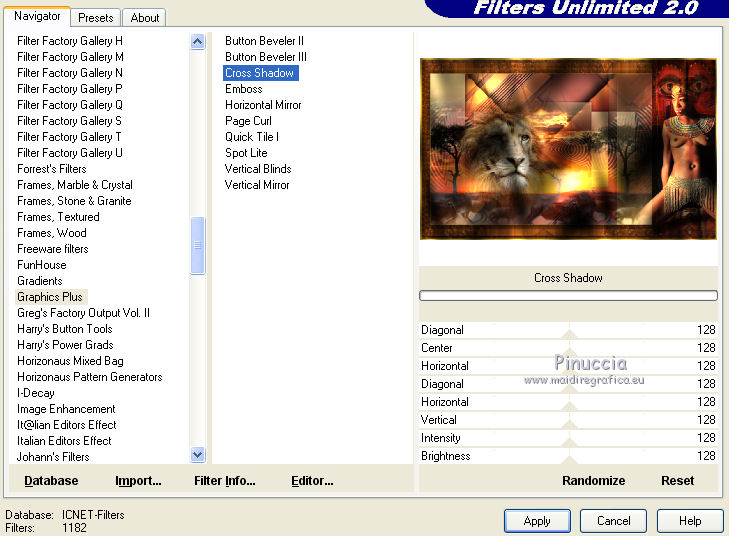This screenshot has height=536, width=729.
Task: Select Gradients category
Action: (40, 281)
